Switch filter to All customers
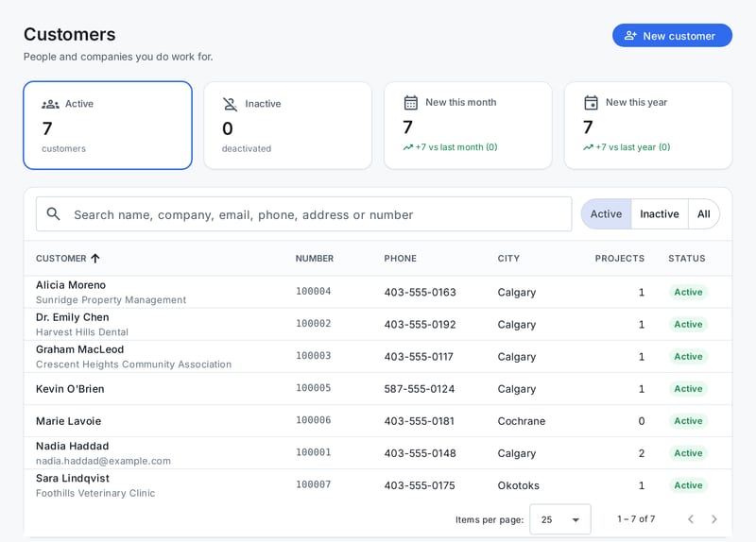The height and width of the screenshot is (542, 756). [704, 214]
